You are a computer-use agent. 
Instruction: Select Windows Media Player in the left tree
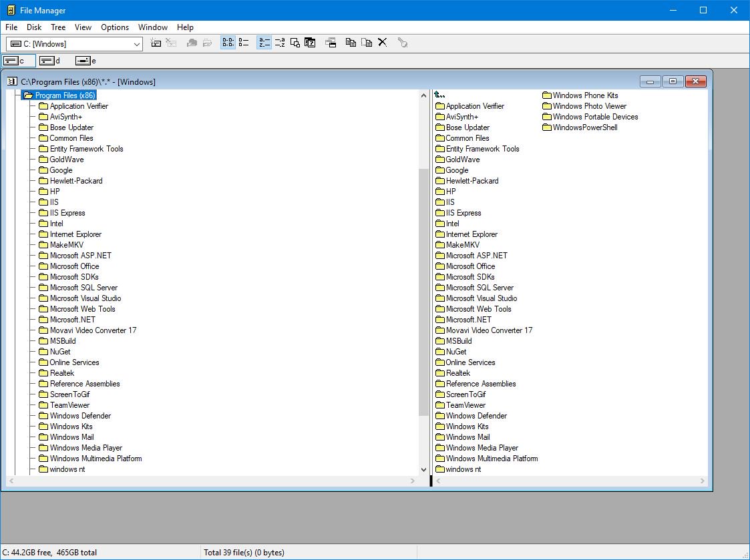tap(80, 448)
